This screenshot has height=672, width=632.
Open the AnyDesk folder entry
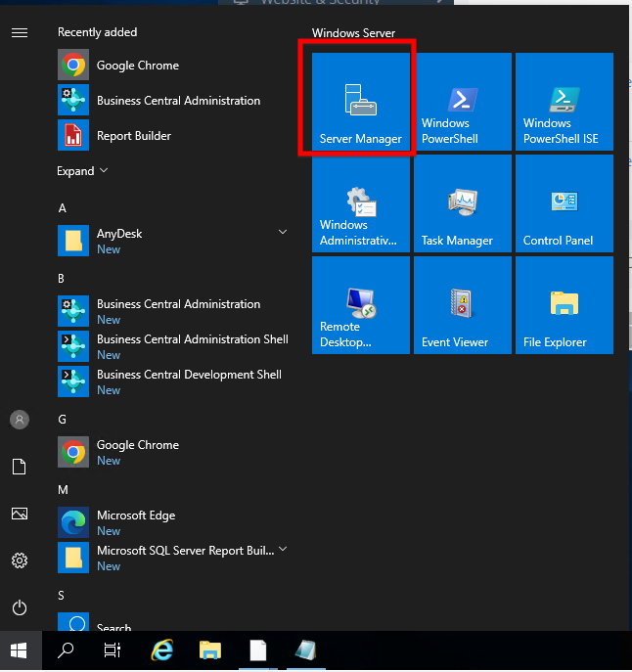click(173, 241)
